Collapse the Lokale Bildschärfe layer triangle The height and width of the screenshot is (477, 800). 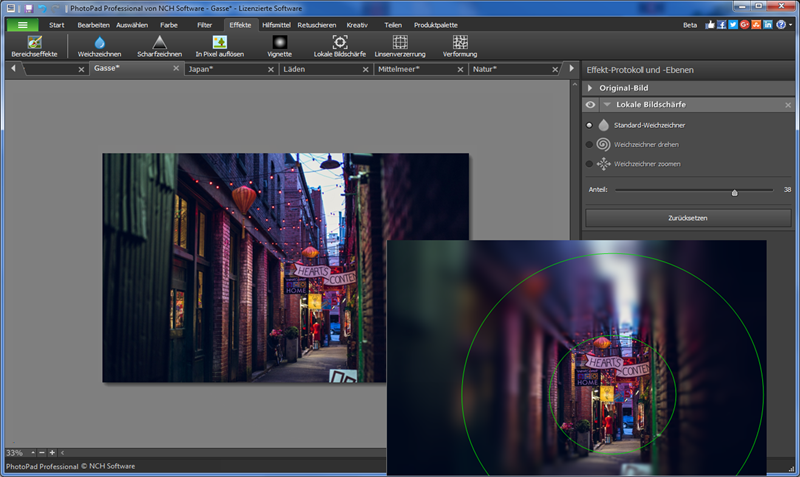point(607,105)
